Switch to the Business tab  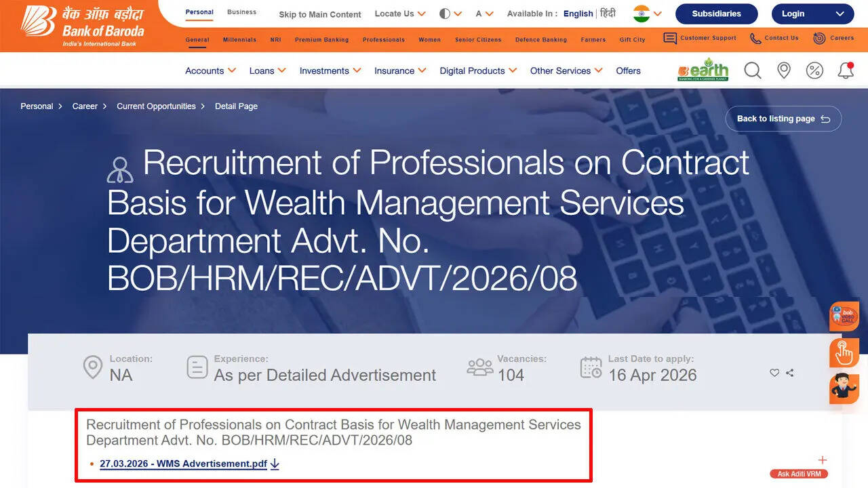[x=241, y=12]
